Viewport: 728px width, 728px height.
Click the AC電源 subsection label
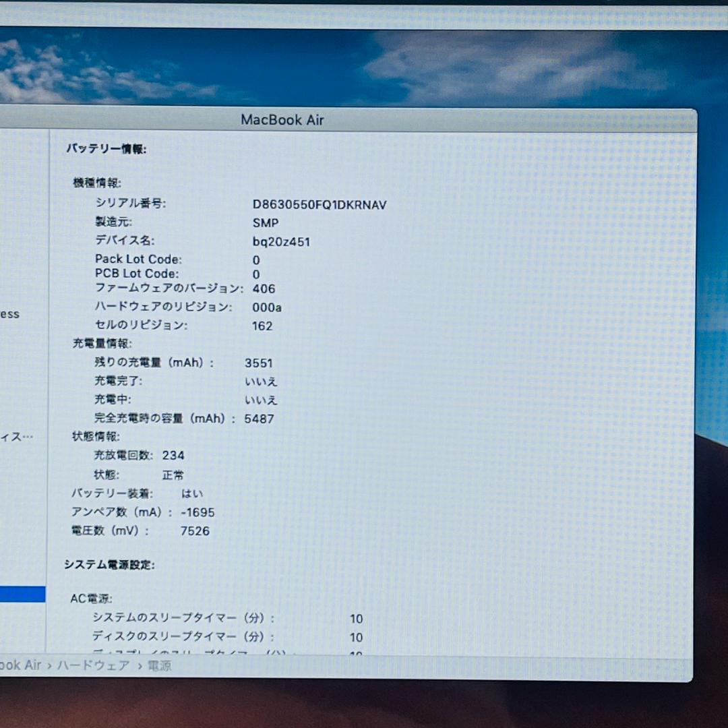tap(94, 599)
